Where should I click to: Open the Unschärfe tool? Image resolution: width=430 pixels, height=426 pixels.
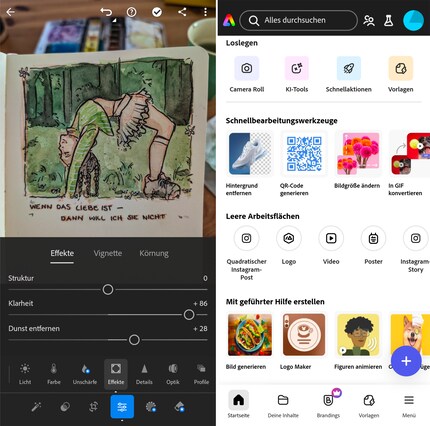[x=85, y=374]
